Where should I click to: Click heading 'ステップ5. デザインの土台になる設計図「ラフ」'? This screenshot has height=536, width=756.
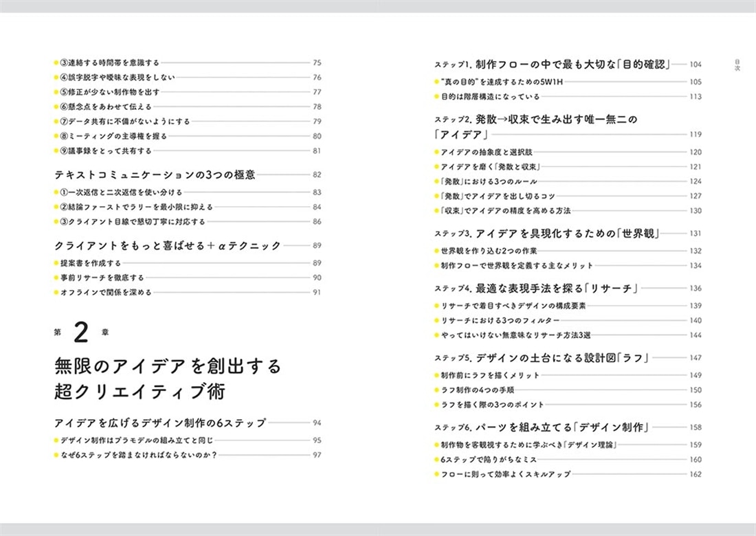(x=542, y=358)
